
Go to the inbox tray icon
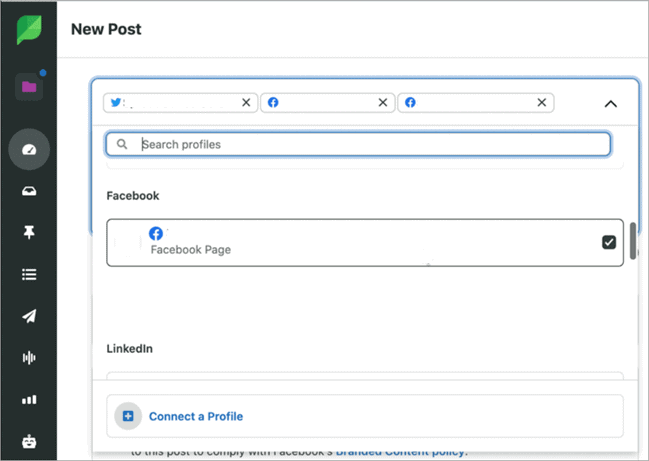click(x=28, y=191)
